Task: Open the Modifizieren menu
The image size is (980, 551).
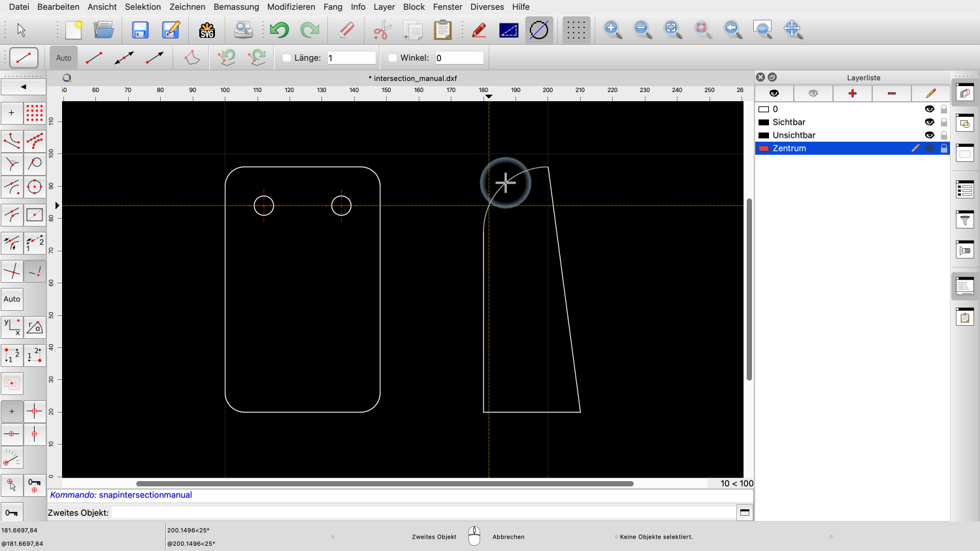Action: tap(291, 7)
